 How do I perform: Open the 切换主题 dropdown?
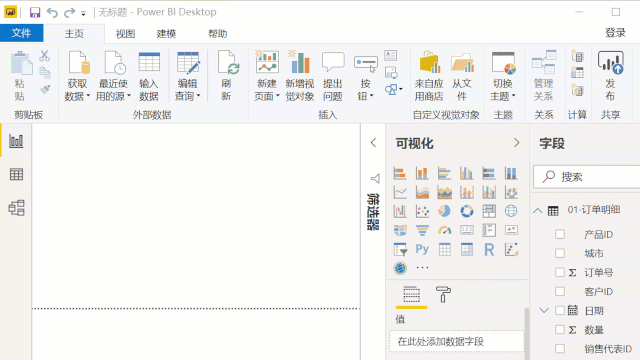point(503,76)
